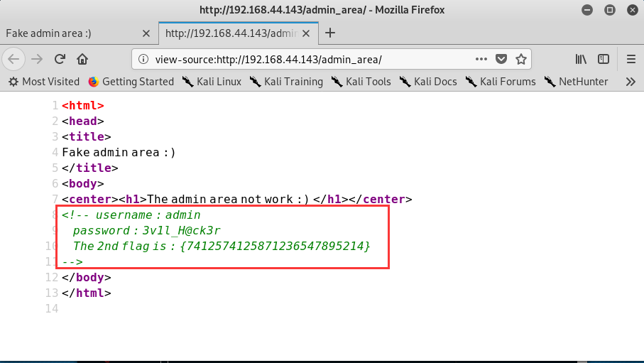Screen dimensions: 644x363
Task: Click the <head> tag in source
Action: (83, 121)
